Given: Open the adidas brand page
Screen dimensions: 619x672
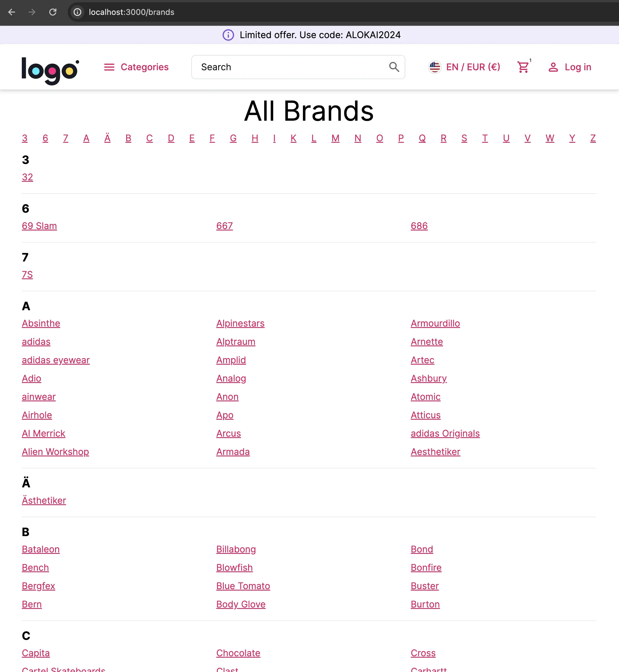Looking at the screenshot, I should [x=36, y=341].
